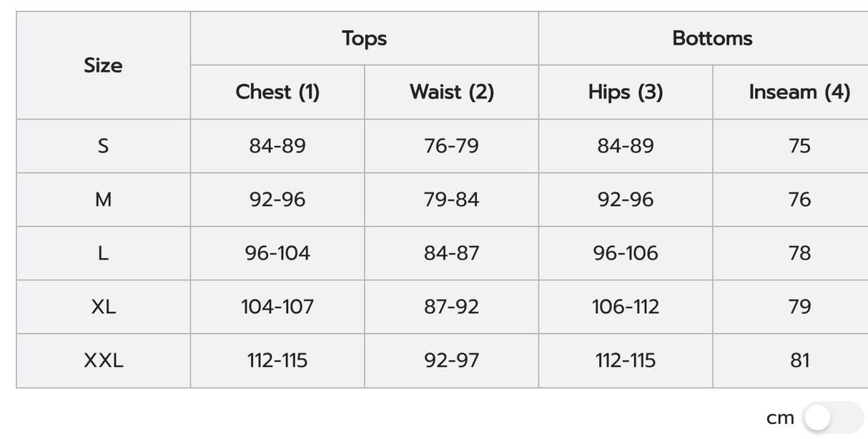Click the Waist (2) column header

(x=451, y=92)
